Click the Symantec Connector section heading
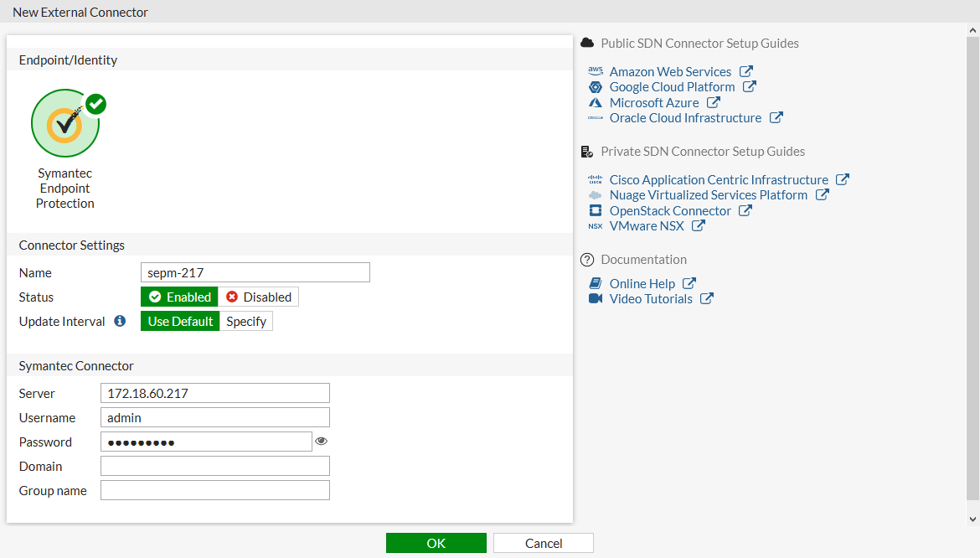The height and width of the screenshot is (558, 980). (x=76, y=365)
